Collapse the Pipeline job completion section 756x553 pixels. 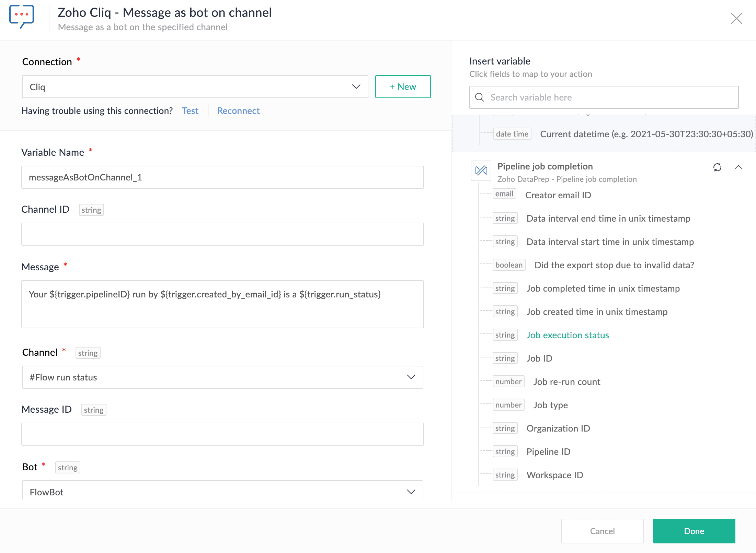click(x=738, y=167)
